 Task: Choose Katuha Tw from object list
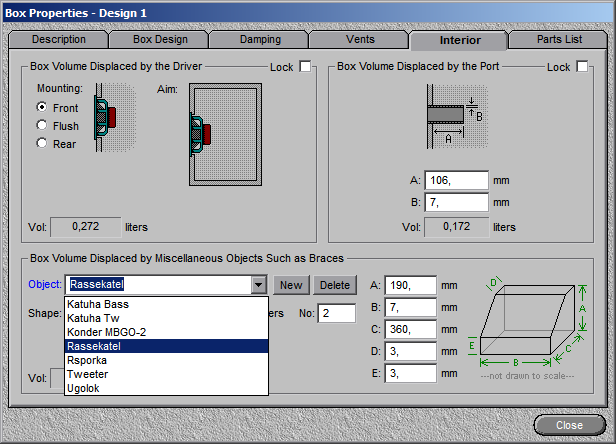(x=167, y=318)
